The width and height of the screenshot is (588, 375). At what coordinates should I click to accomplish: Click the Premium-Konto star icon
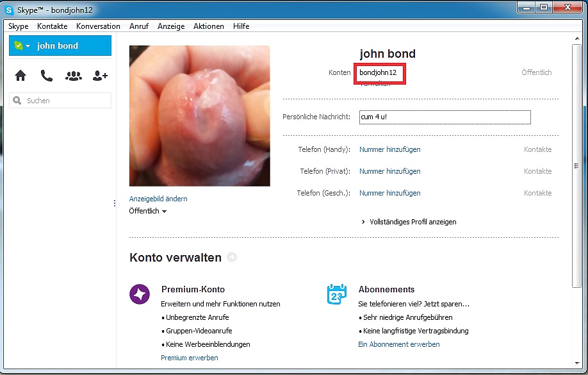tap(140, 295)
